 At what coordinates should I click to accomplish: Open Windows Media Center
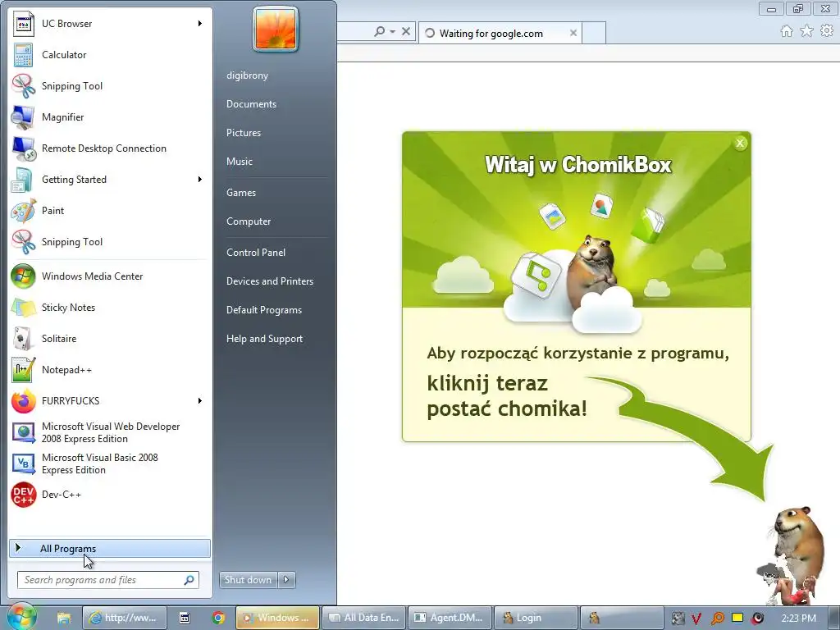[110, 276]
